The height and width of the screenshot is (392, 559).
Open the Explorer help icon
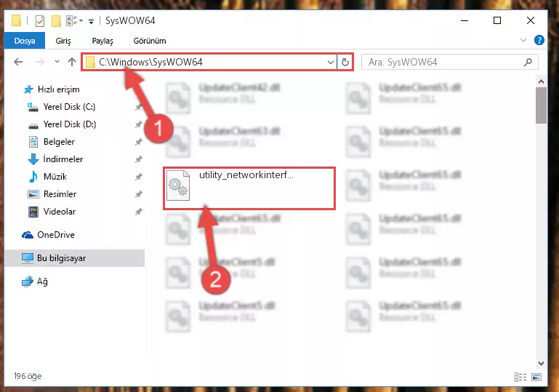[x=539, y=40]
